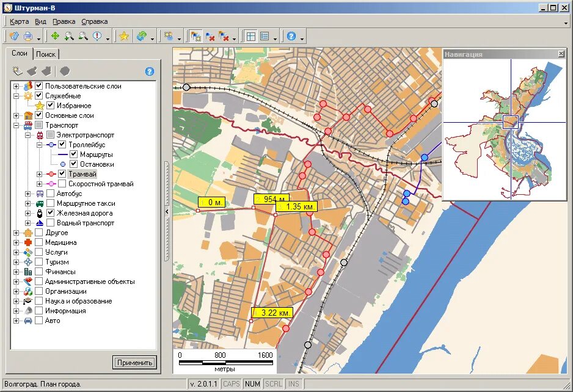
Task: Click the list view toolbar icon
Action: pos(265,36)
